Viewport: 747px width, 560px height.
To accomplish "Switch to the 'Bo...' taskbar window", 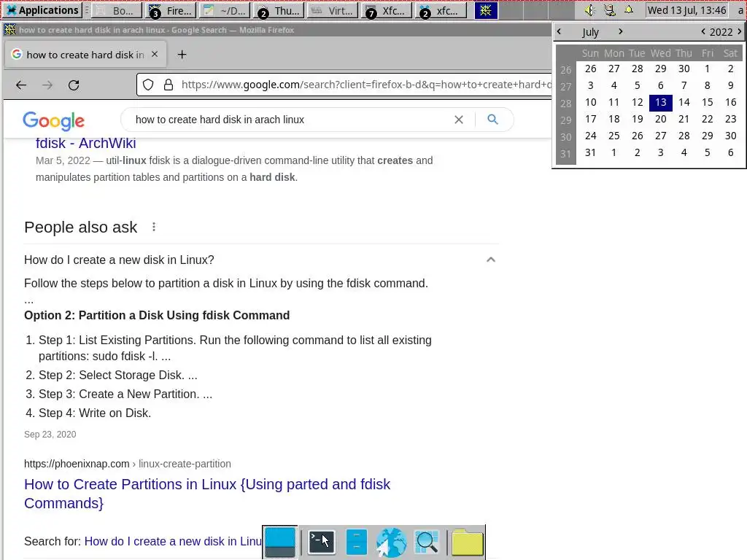I will (116, 10).
